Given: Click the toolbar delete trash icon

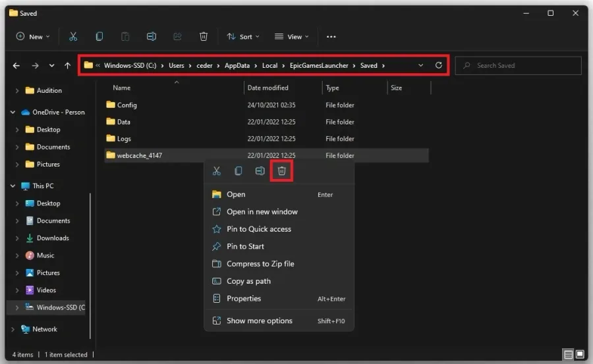Looking at the screenshot, I should (x=204, y=37).
